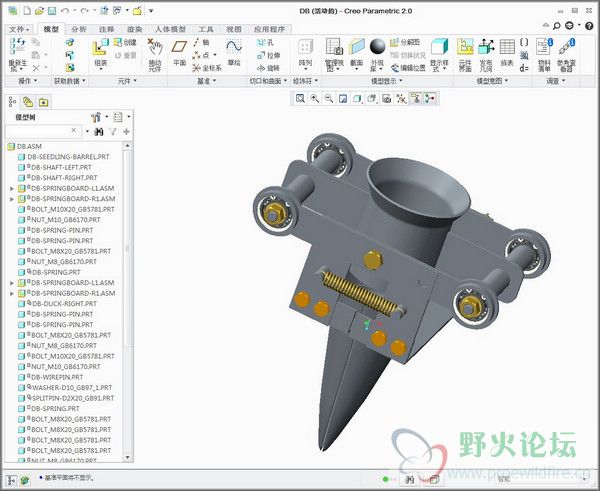This screenshot has width=600, height=491.
Task: Click the 创建 create component button
Action: (x=126, y=42)
